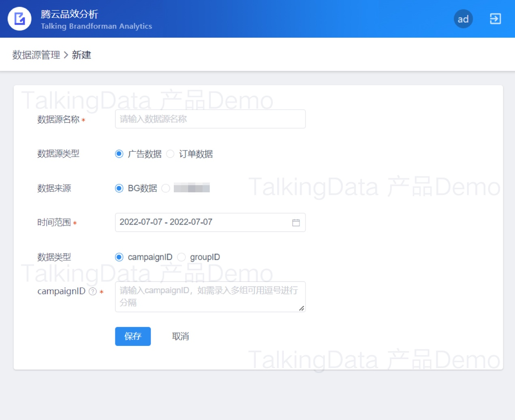The image size is (515, 420).
Task: Click the 数据类型 label
Action: pyautogui.click(x=54, y=257)
